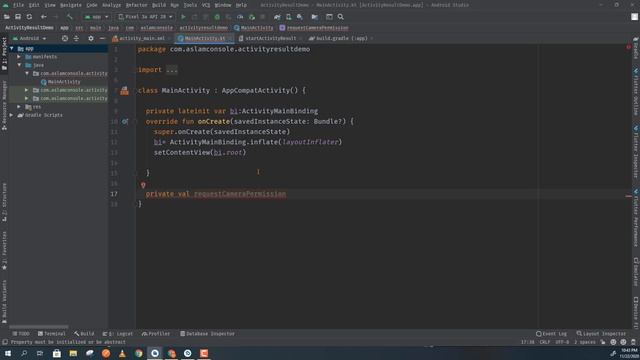Switch to activity_main.xml editor tab
This screenshot has height=360, width=640.
click(x=141, y=38)
